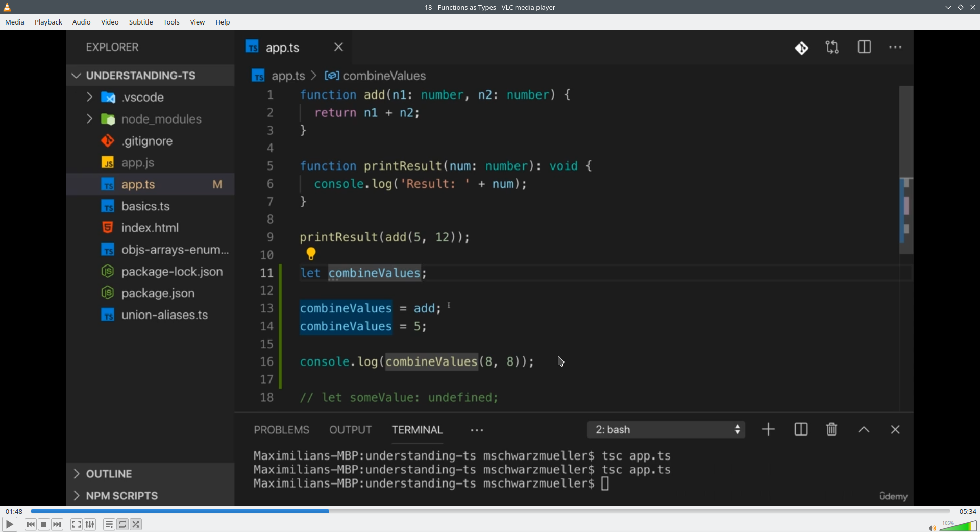Skip to next media in playlist
980x532 pixels.
(58, 524)
